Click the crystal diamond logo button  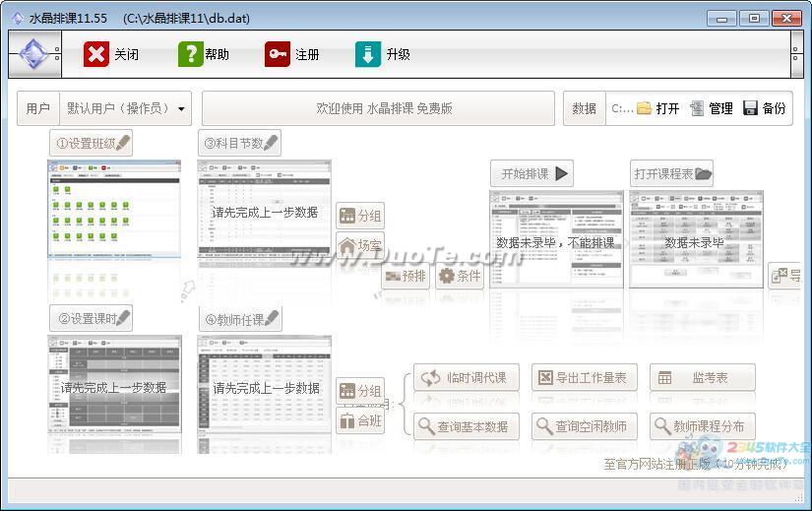(x=34, y=54)
